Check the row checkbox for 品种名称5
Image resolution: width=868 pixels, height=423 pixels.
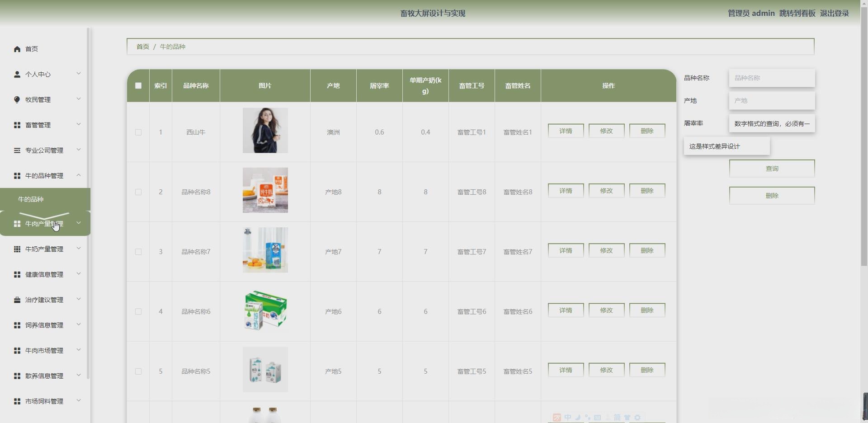click(x=138, y=371)
